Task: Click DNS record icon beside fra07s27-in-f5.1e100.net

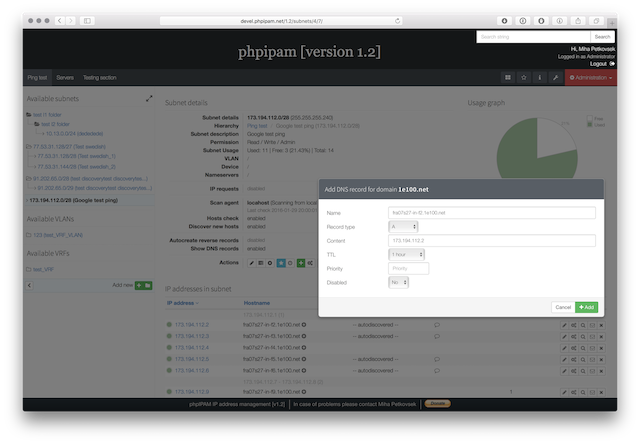Action: tap(304, 359)
